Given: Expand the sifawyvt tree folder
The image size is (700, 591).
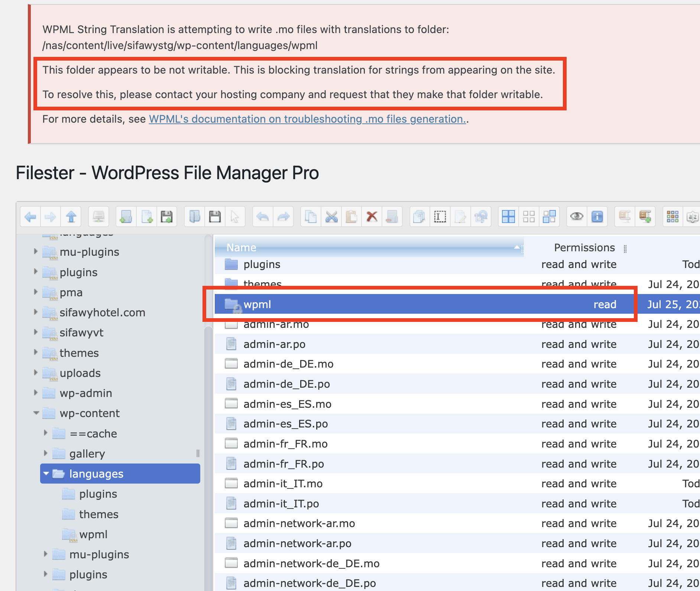Looking at the screenshot, I should click(36, 332).
